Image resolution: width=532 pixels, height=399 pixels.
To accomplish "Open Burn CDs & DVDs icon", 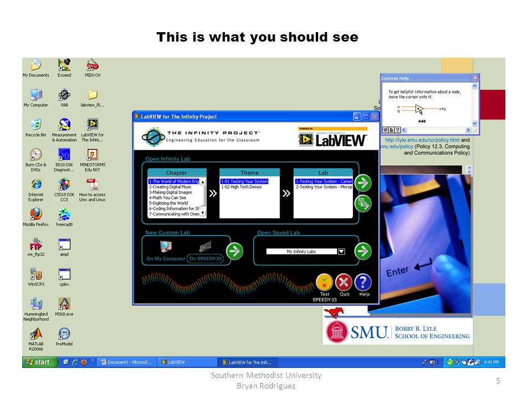I will (x=35, y=160).
